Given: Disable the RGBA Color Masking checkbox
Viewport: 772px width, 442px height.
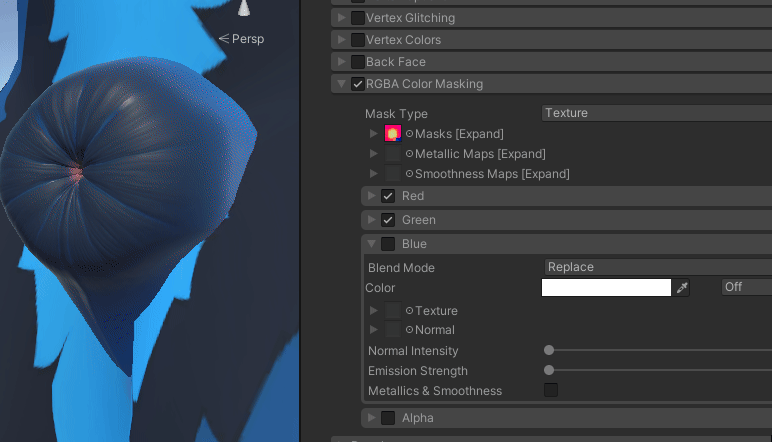Looking at the screenshot, I should point(358,84).
